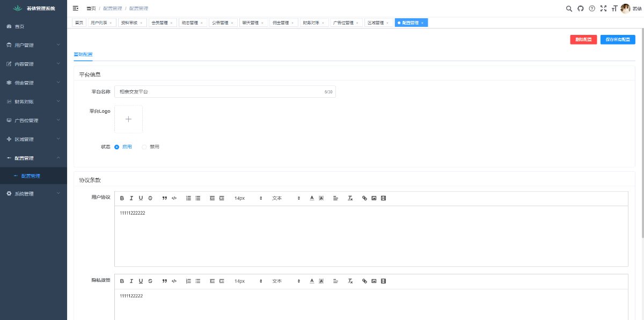Click 首页 in the breadcrumb
This screenshot has width=644, height=320.
(91, 9)
